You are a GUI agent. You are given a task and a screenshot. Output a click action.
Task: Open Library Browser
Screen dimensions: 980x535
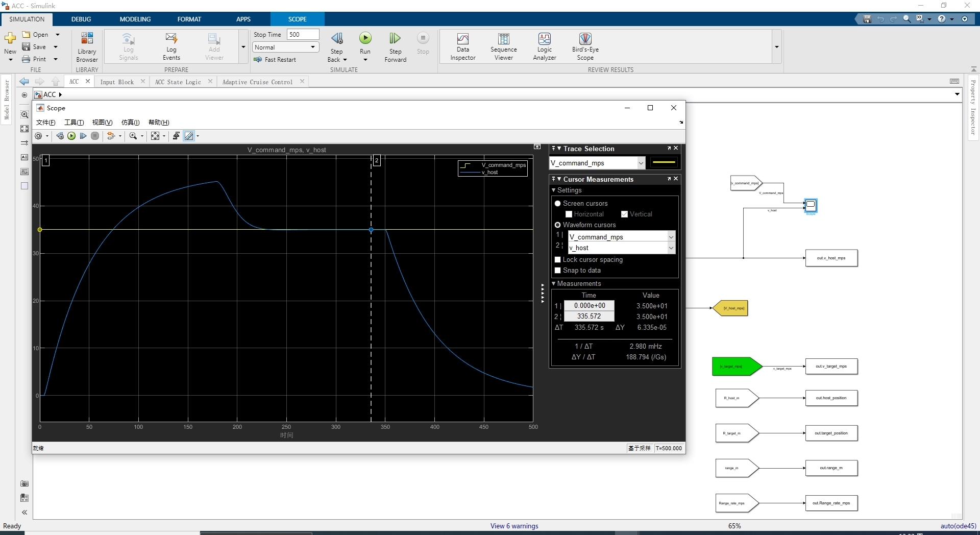pos(87,47)
